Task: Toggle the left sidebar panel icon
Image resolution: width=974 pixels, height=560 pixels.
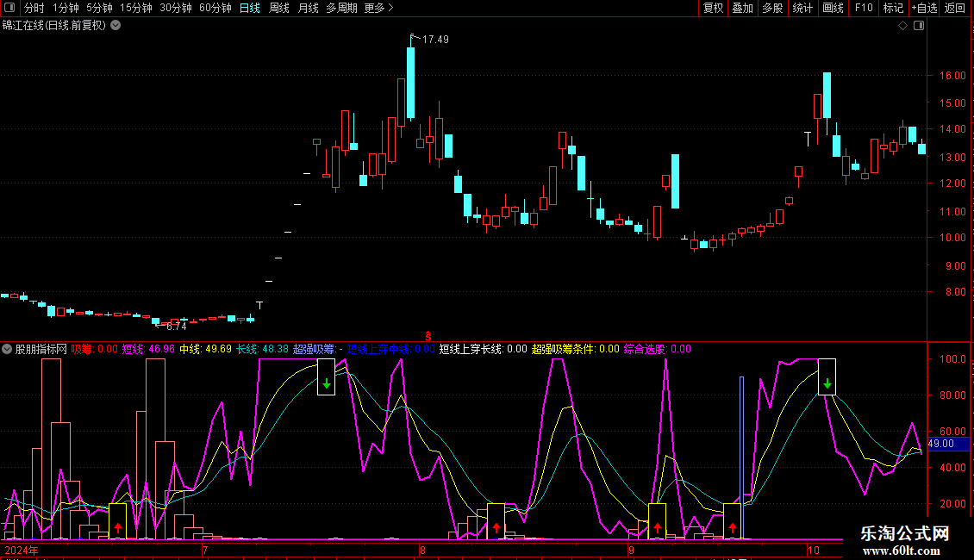Action: click(9, 8)
